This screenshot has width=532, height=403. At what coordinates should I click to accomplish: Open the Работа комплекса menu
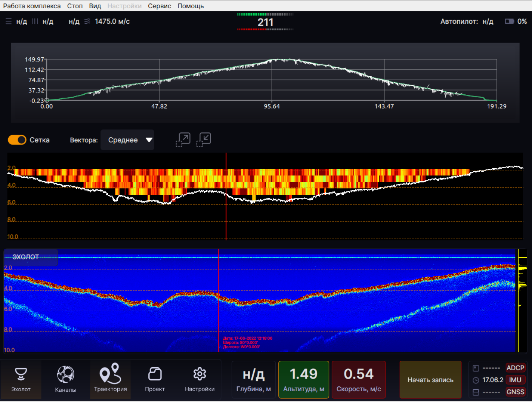32,6
